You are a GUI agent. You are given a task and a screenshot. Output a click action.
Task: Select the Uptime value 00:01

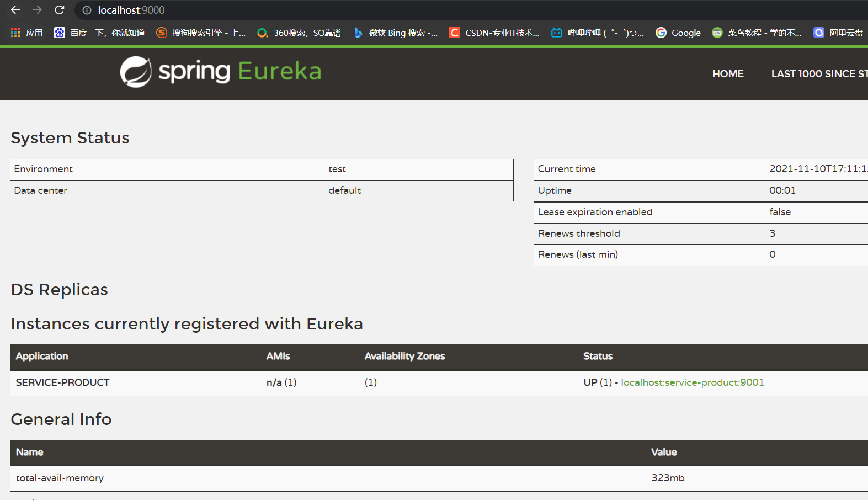click(x=782, y=190)
